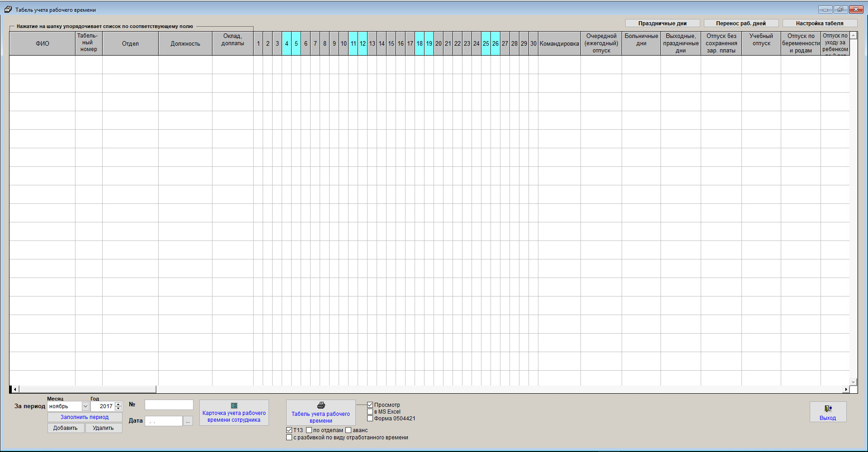Increase the year with the up arrow
Screen dimensions: 868x452
(118, 404)
